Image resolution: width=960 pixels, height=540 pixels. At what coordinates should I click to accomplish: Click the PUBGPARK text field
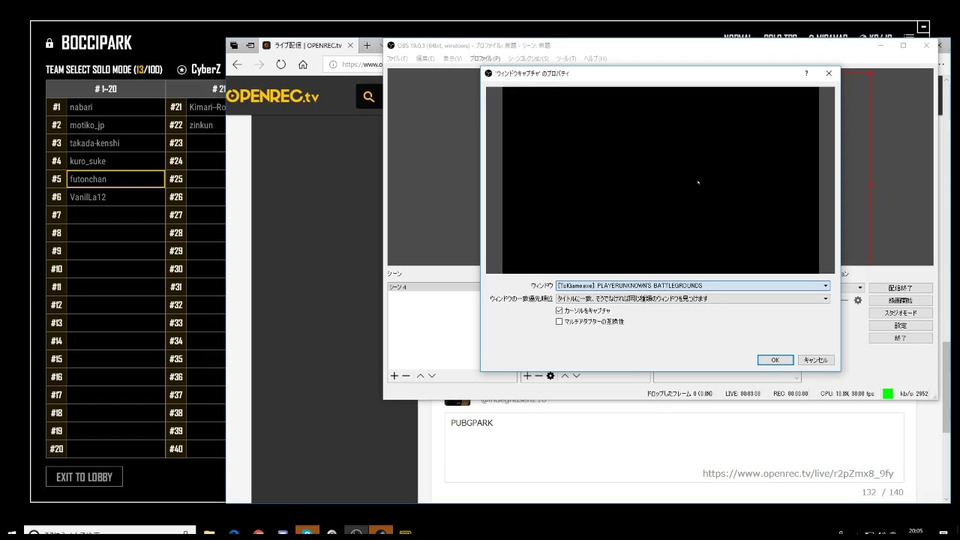pyautogui.click(x=674, y=448)
